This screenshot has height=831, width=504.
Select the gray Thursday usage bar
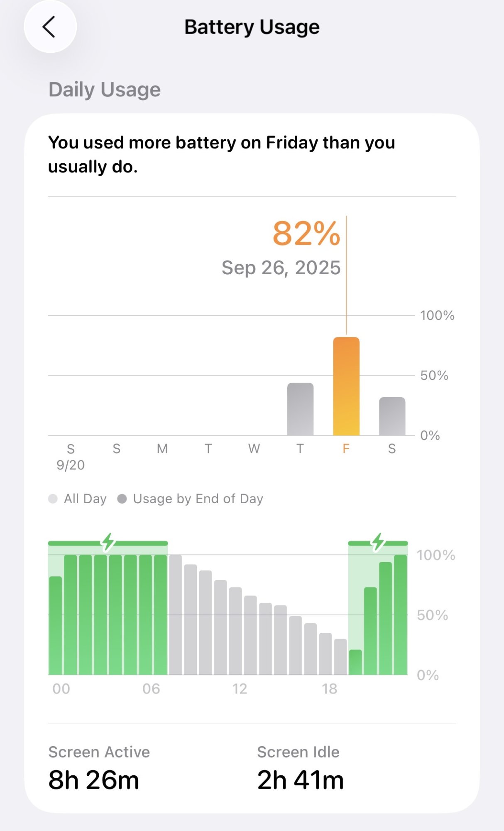pos(300,409)
